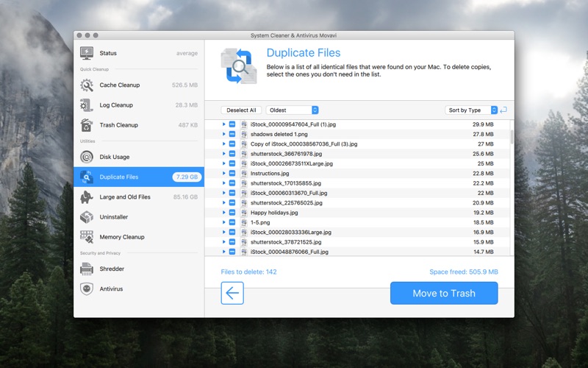Switch to Large and Old Files
This screenshot has width=588, height=368.
coord(125,197)
